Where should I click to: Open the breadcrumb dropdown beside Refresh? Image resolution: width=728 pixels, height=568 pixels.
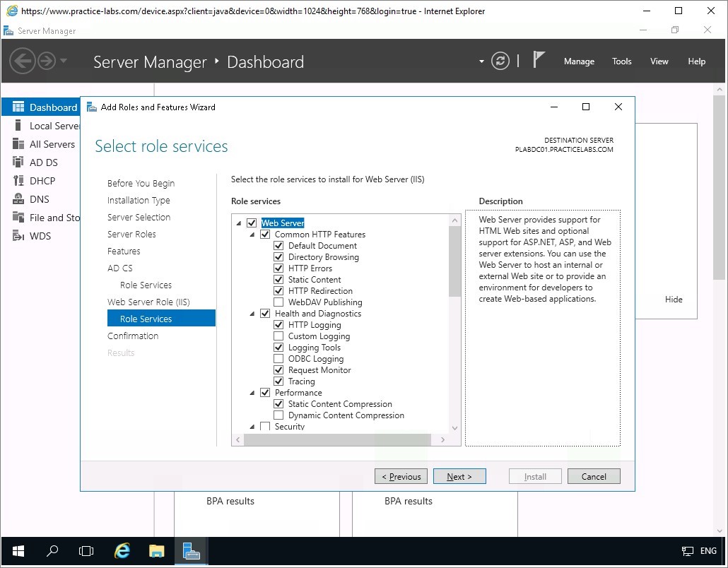coord(481,61)
